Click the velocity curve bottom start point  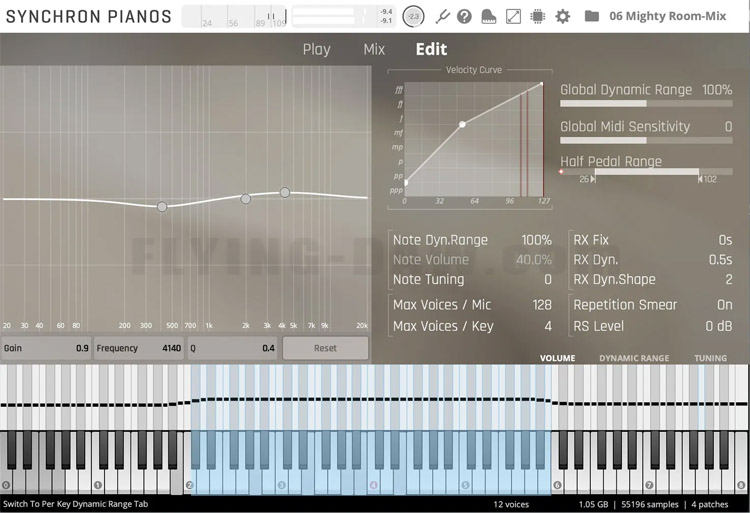point(406,183)
